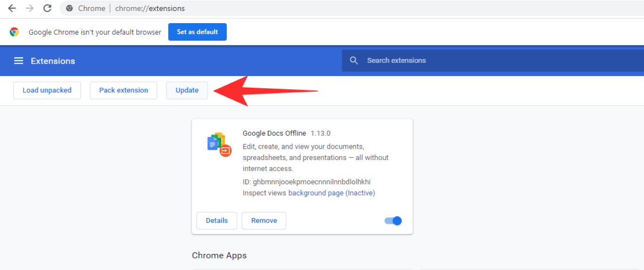Remove the Google Docs Offline extension

click(x=264, y=220)
